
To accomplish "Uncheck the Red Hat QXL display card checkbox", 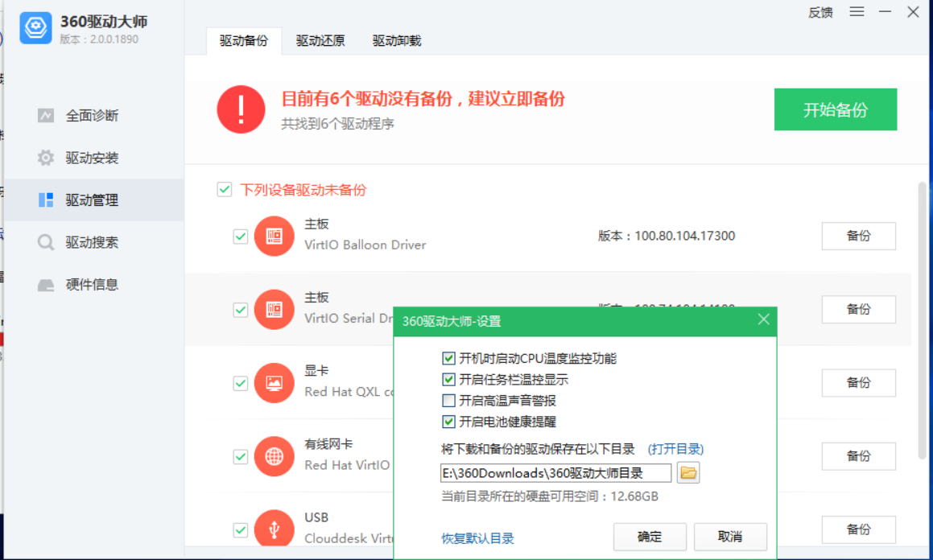I will tap(241, 383).
